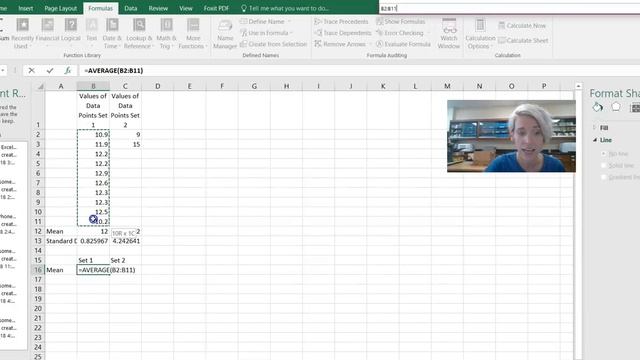
Task: Click select-all corner of the sheet
Action: 40,86
